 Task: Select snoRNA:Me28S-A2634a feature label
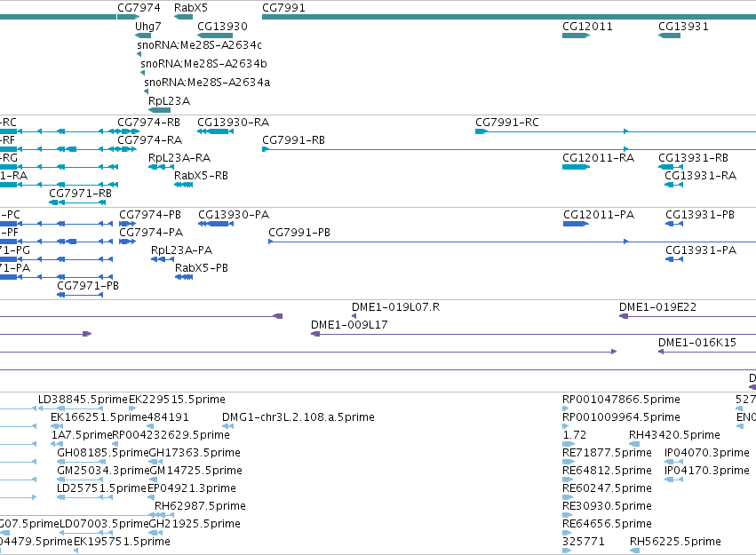[207, 83]
